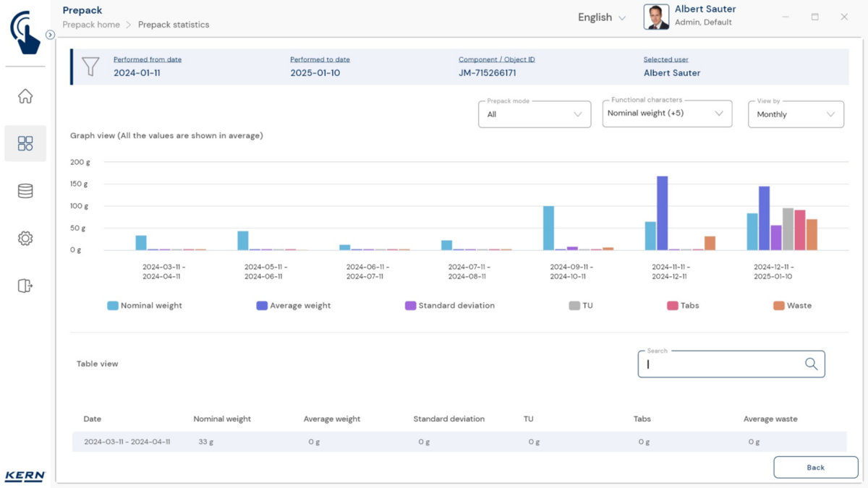Open the English language selector

pos(602,17)
